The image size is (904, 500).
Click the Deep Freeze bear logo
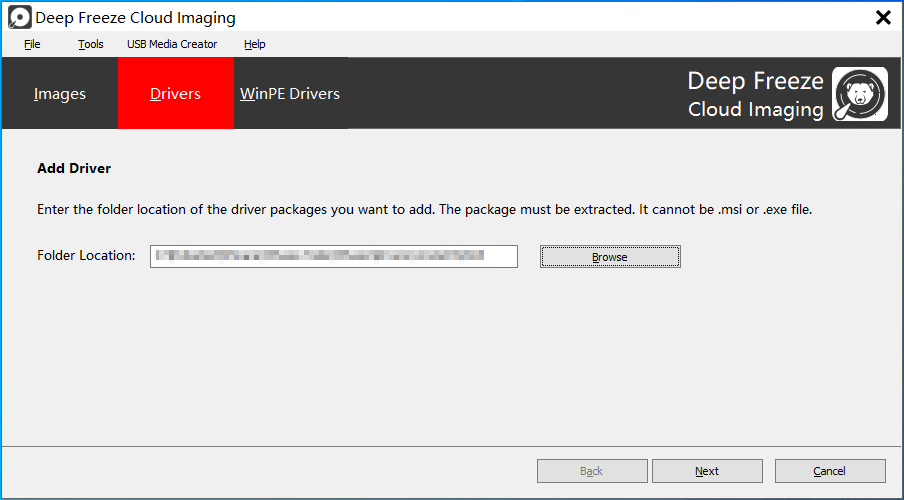pos(860,93)
